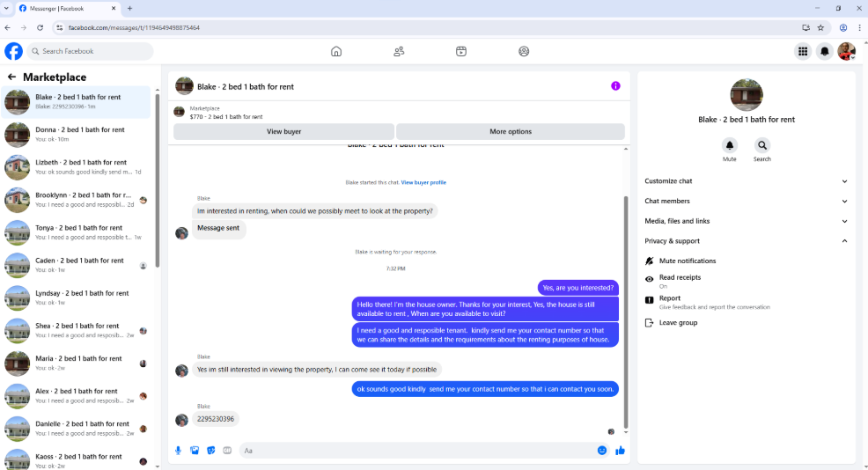Click Blake's avatar beside 2295230396

click(x=181, y=420)
